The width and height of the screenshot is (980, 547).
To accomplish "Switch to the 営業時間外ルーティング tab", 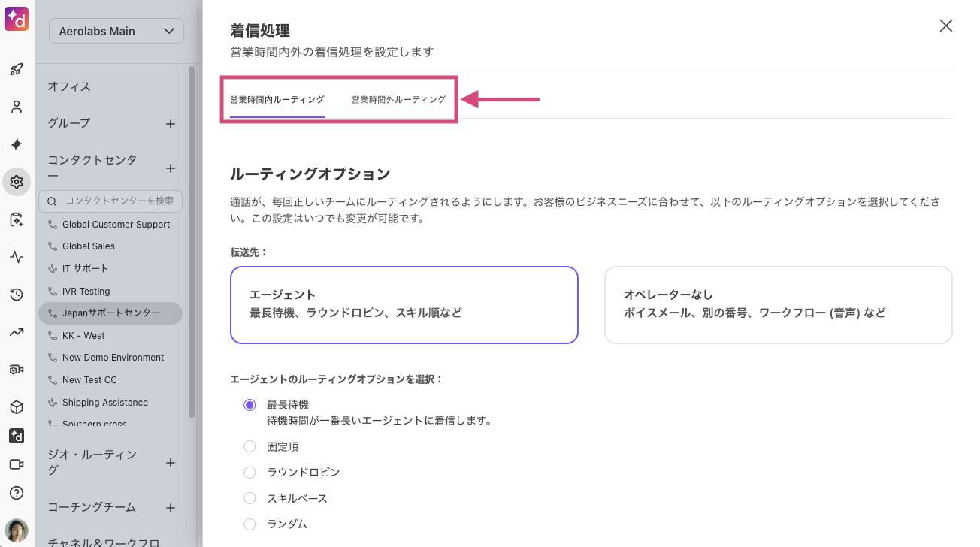I will (x=398, y=98).
